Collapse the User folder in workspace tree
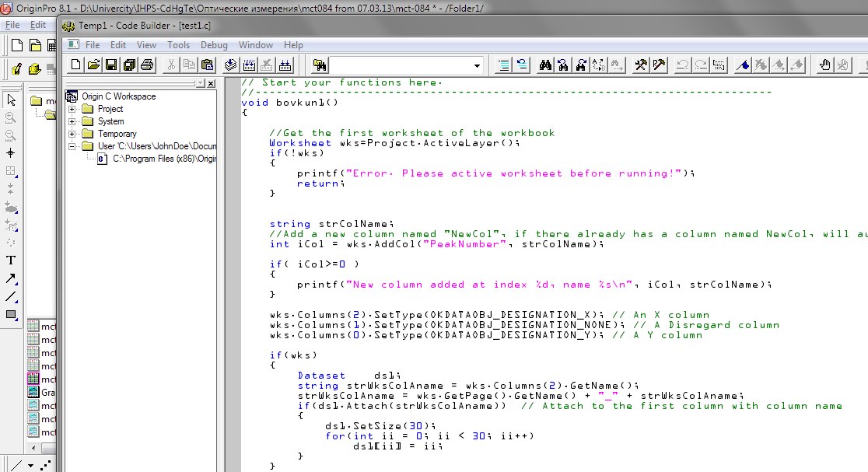 72,146
